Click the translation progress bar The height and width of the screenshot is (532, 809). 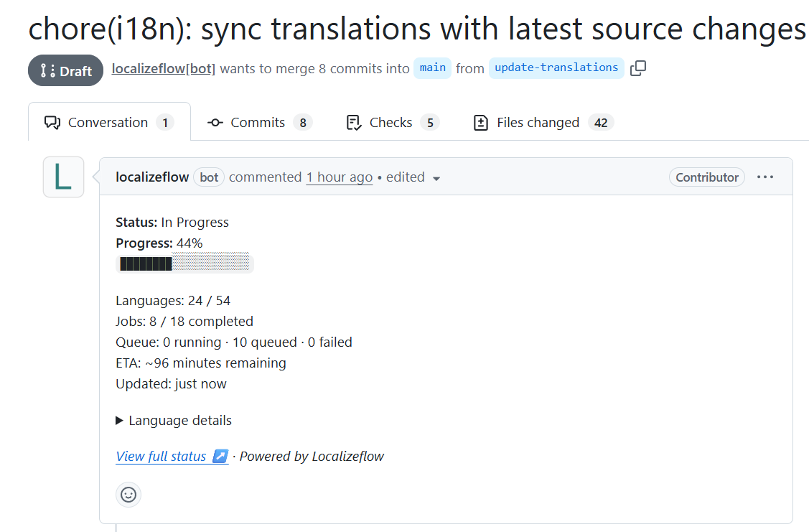pyautogui.click(x=184, y=264)
